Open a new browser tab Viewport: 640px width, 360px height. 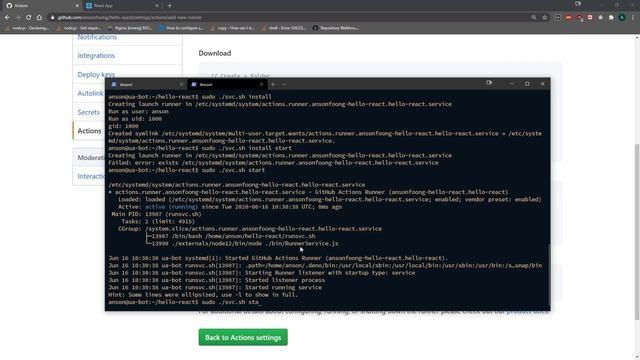pyautogui.click(x=169, y=6)
